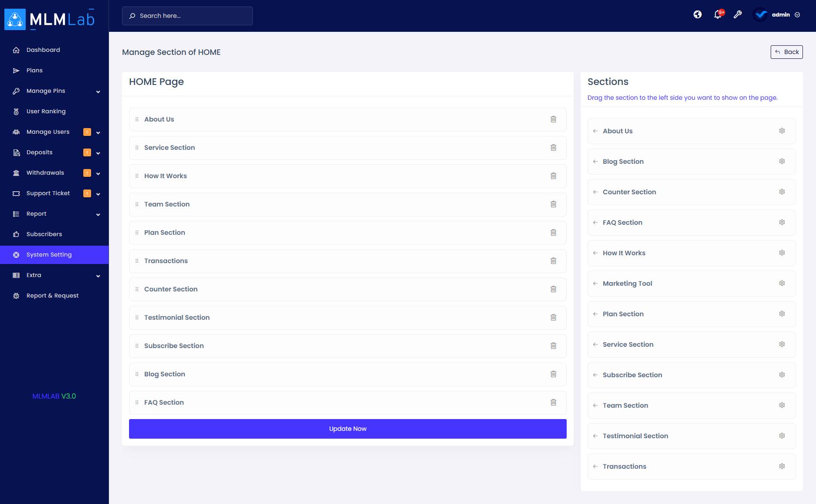Remove Plan Section from HOME page
The image size is (816, 504).
pyautogui.click(x=553, y=233)
